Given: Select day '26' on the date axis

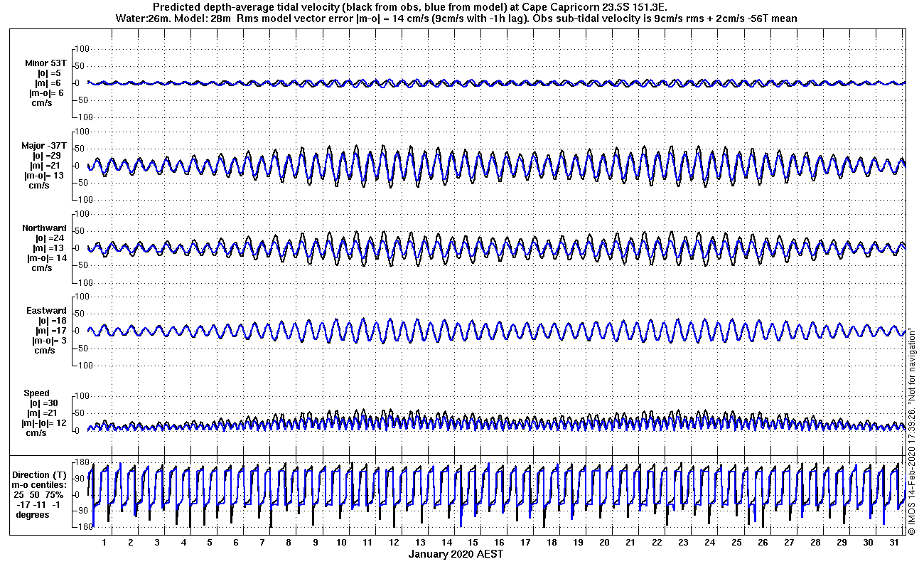Looking at the screenshot, I should [x=763, y=543].
